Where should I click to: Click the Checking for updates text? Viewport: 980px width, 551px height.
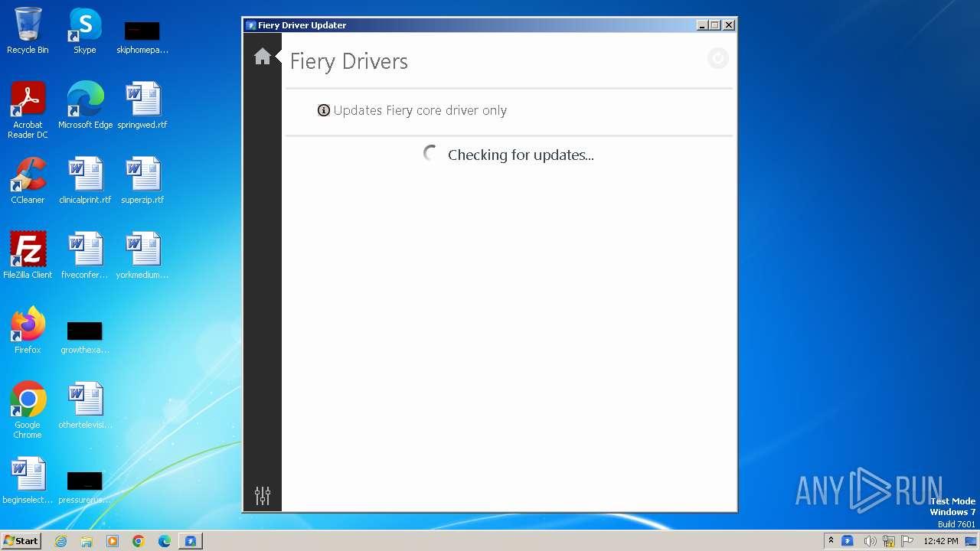point(521,155)
